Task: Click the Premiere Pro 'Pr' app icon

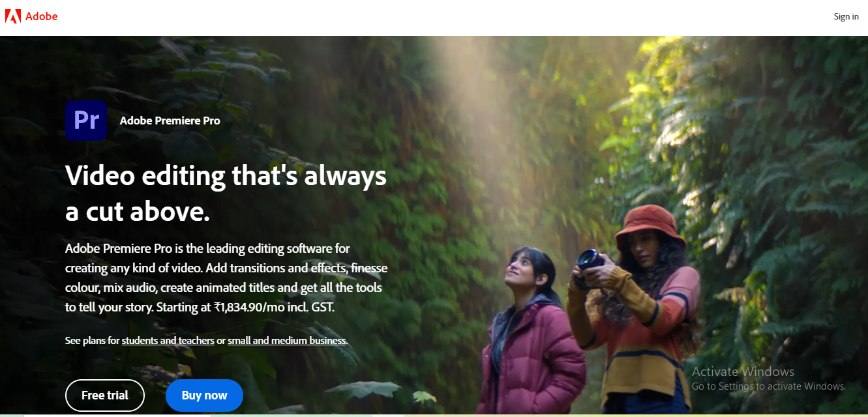Action: coord(86,121)
